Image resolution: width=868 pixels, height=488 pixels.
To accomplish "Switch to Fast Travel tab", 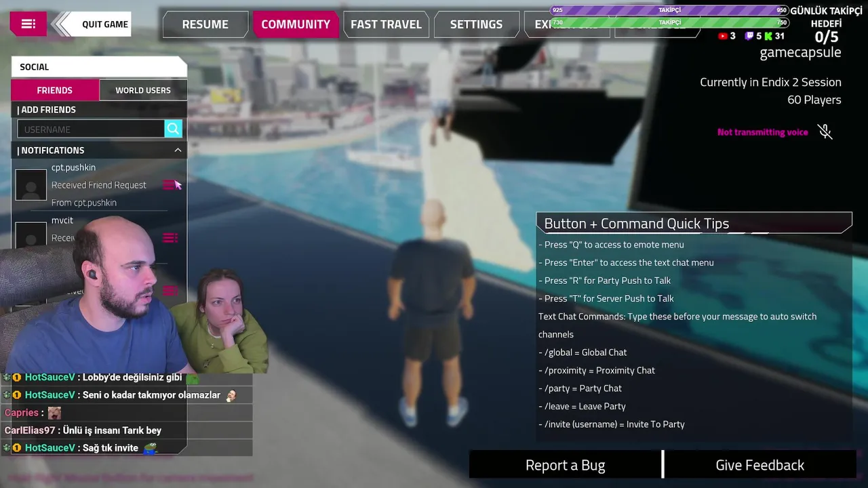I will (x=386, y=24).
